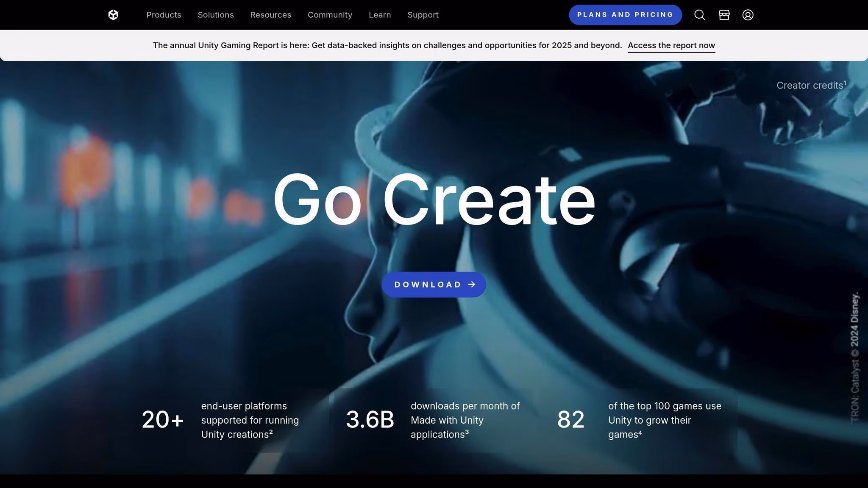Image resolution: width=868 pixels, height=488 pixels.
Task: Click the Creator credits link
Action: pyautogui.click(x=811, y=85)
